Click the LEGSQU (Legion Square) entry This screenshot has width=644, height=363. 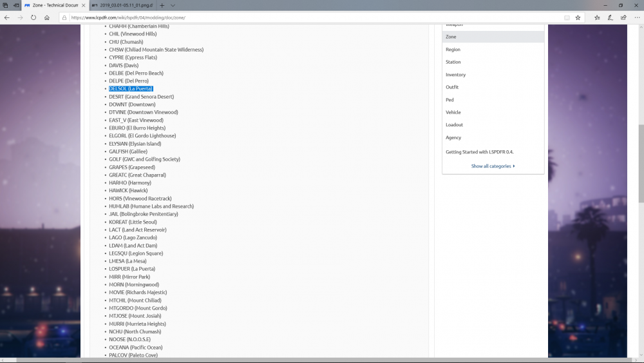tap(136, 253)
